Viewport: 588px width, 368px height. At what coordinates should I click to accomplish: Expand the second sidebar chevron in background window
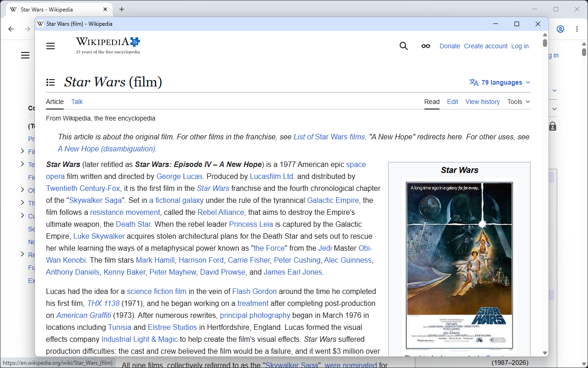[23, 164]
